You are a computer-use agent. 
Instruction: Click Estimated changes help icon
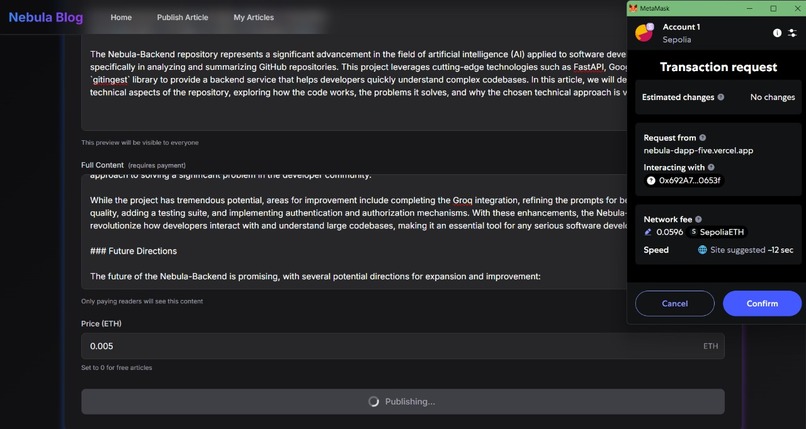tap(721, 97)
